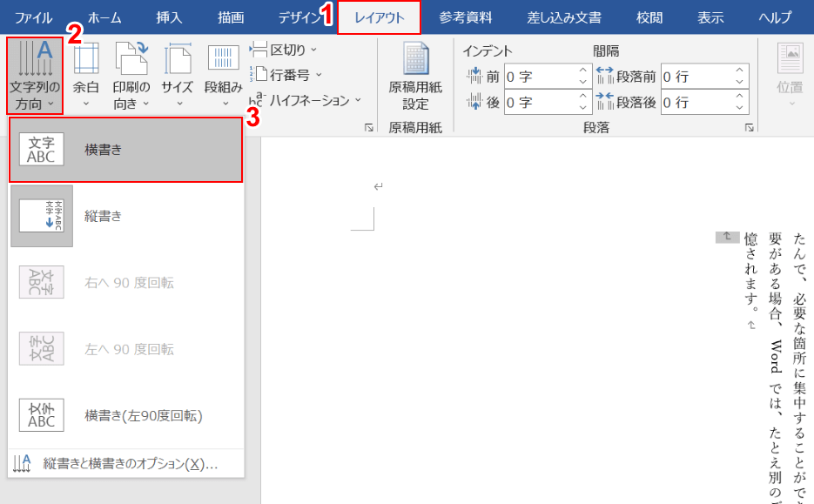
Task: Switch to the 表示 tab
Action: point(710,17)
